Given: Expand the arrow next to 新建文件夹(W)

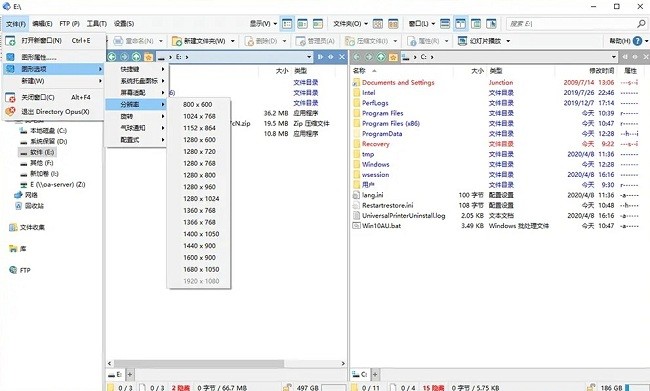Looking at the screenshot, I should [x=233, y=41].
